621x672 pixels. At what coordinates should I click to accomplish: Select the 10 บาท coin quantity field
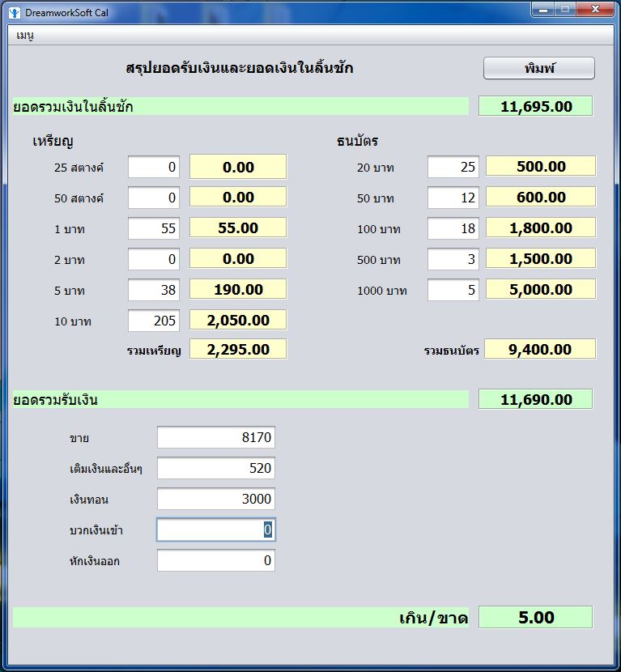click(154, 321)
